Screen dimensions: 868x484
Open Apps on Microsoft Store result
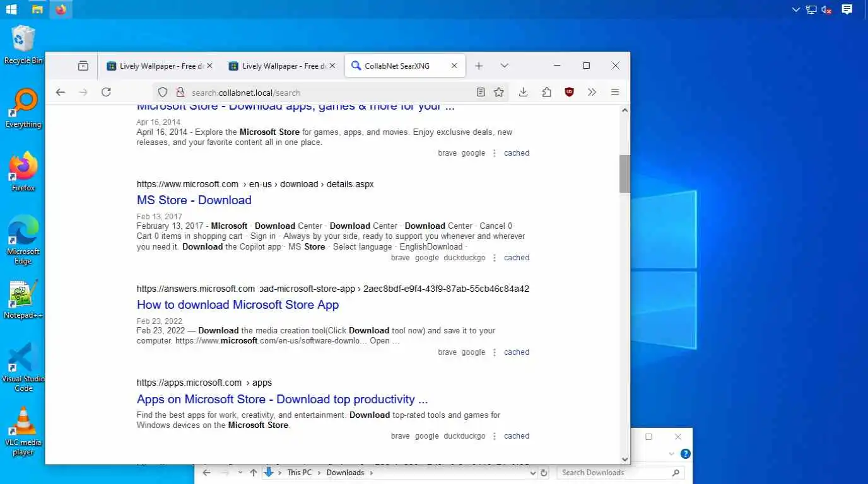pos(283,399)
